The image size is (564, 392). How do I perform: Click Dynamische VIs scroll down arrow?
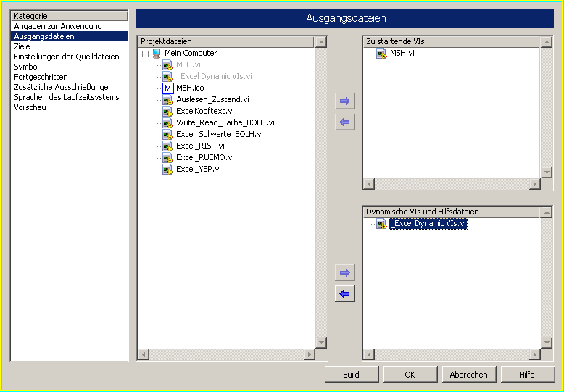pyautogui.click(x=547, y=343)
